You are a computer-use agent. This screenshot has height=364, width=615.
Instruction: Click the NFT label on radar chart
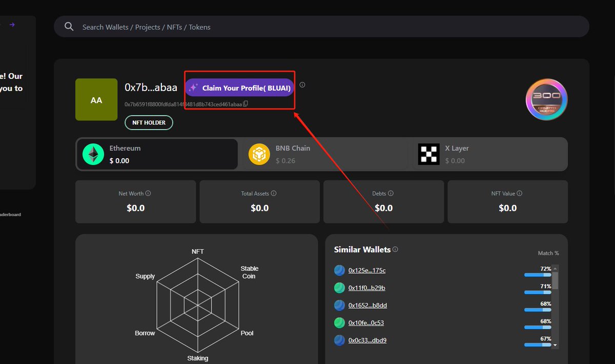[x=198, y=251]
